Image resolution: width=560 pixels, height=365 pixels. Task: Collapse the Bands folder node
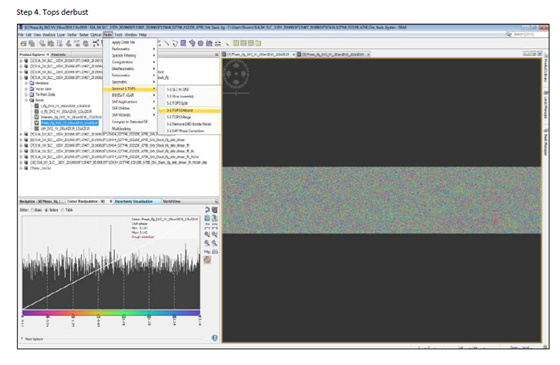pos(26,100)
